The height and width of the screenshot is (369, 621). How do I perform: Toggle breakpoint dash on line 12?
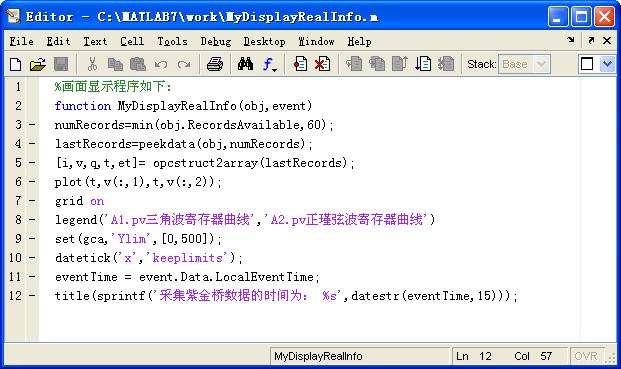pyautogui.click(x=32, y=296)
